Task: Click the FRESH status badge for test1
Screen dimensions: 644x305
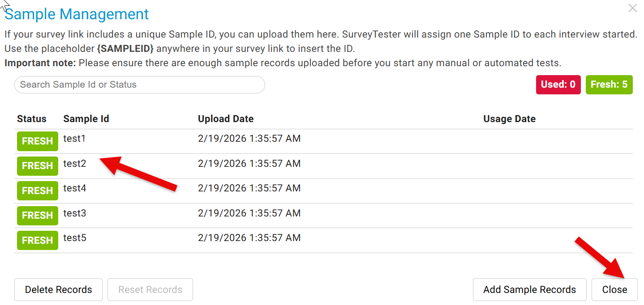Action: (x=37, y=141)
